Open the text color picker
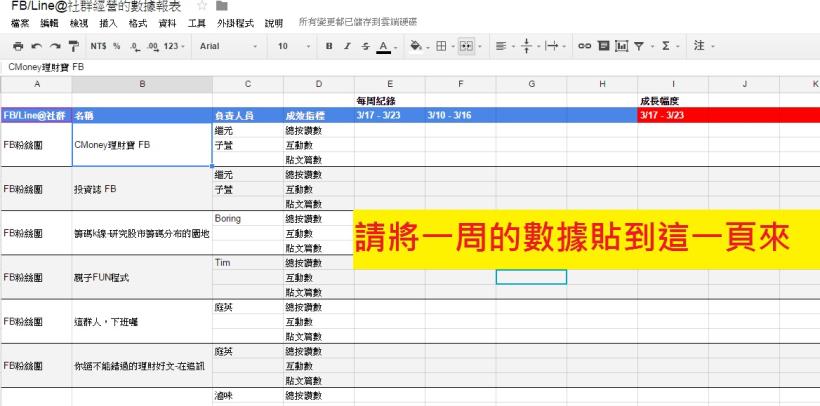The image size is (820, 406). (x=386, y=47)
